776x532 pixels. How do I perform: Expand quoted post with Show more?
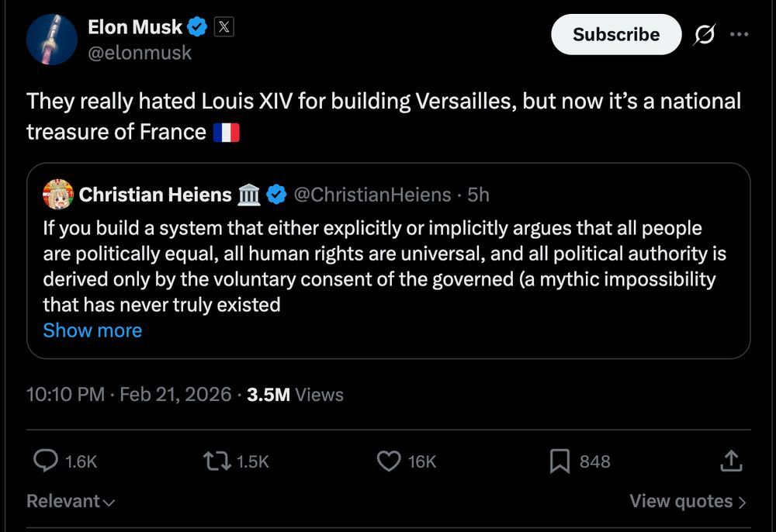[x=92, y=330]
